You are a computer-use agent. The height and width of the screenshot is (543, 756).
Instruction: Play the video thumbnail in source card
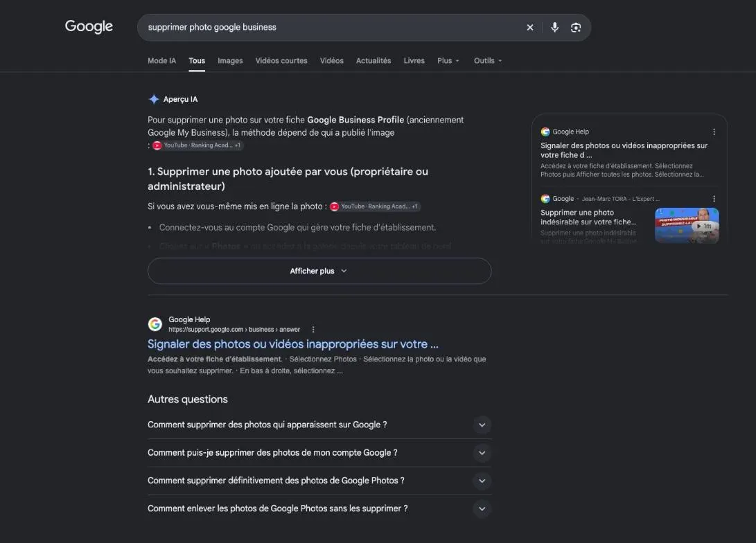pyautogui.click(x=687, y=225)
